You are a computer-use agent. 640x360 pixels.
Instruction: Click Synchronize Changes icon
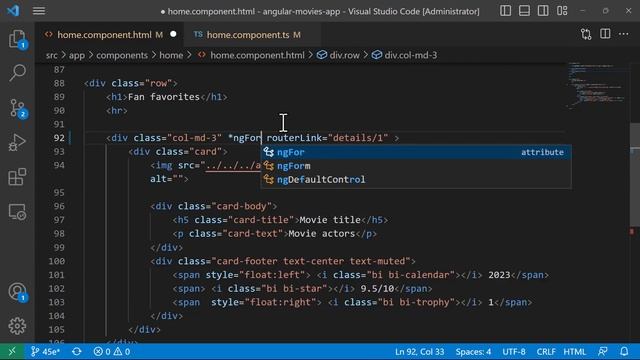(x=77, y=351)
